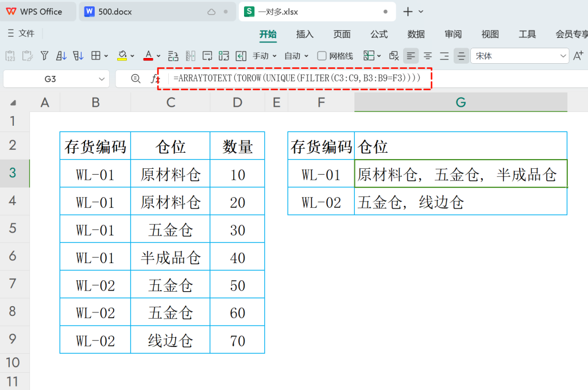Image resolution: width=588 pixels, height=390 pixels.
Task: Expand the fill color dropdown arrow
Action: [132, 56]
